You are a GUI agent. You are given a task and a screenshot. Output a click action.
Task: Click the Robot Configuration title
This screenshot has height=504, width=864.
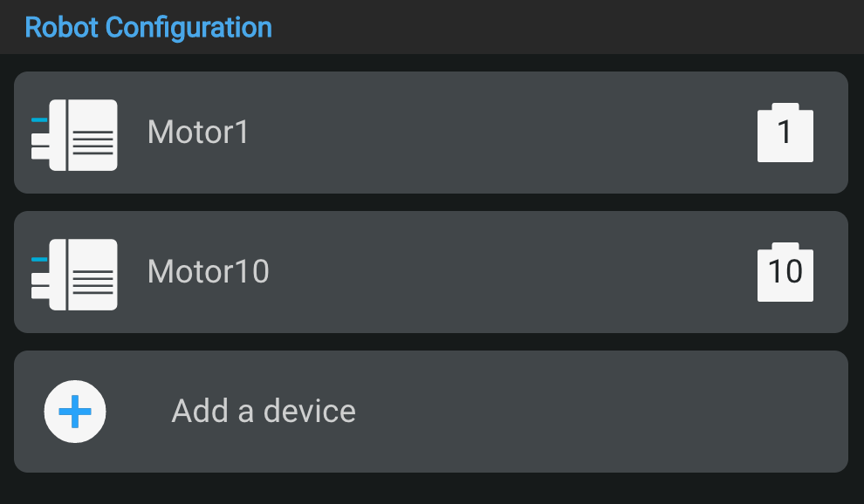pos(149,27)
